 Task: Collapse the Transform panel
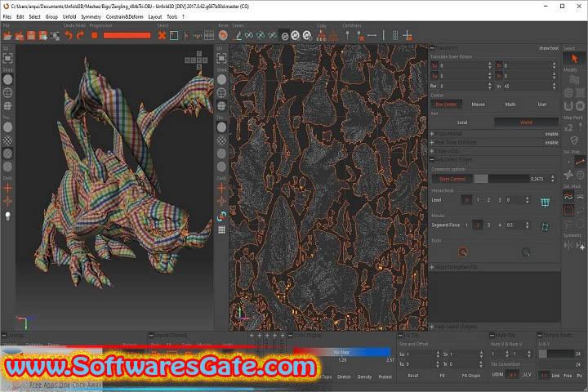click(432, 48)
